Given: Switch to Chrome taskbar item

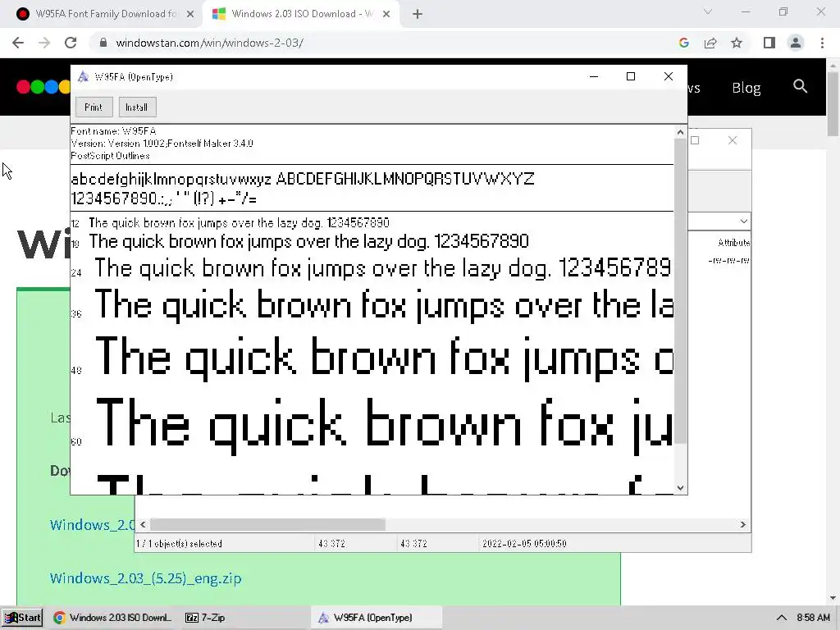Looking at the screenshot, I should click(x=112, y=618).
